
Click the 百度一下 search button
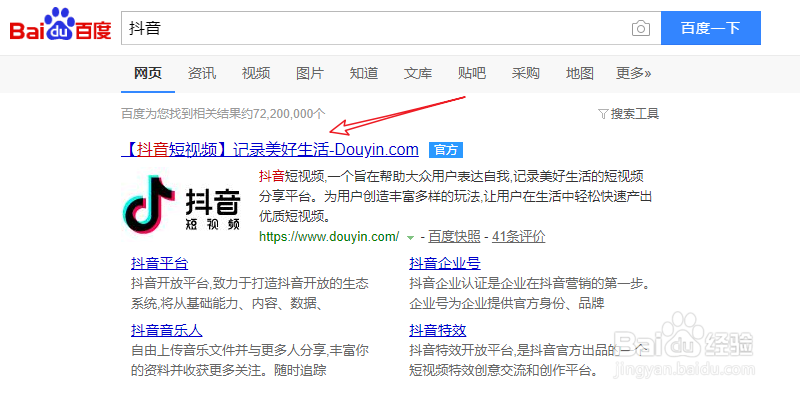[x=711, y=28]
